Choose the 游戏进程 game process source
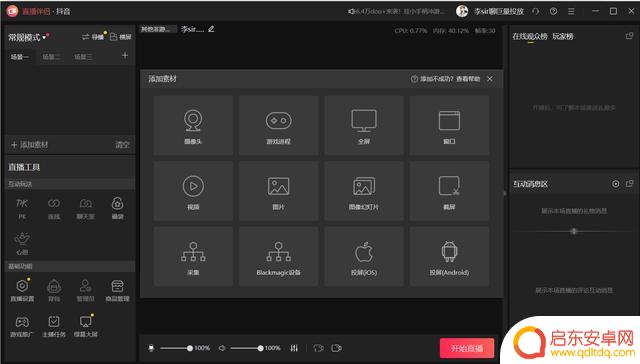 click(278, 126)
